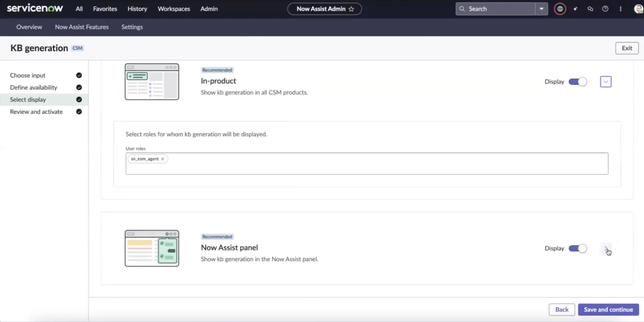
Task: Click the In-product illustration thumbnail
Action: pyautogui.click(x=152, y=82)
